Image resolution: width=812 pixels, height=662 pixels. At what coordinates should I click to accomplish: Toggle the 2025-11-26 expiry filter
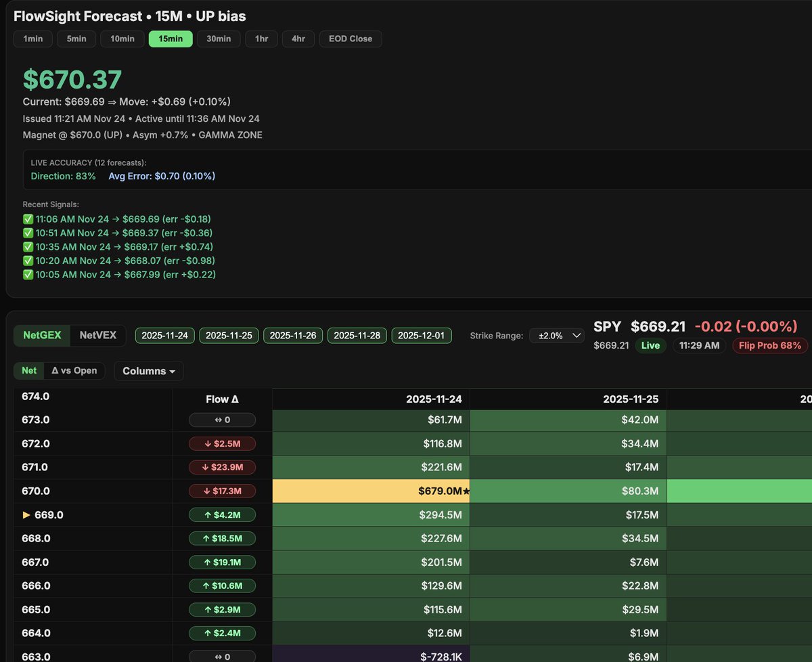[x=293, y=336]
